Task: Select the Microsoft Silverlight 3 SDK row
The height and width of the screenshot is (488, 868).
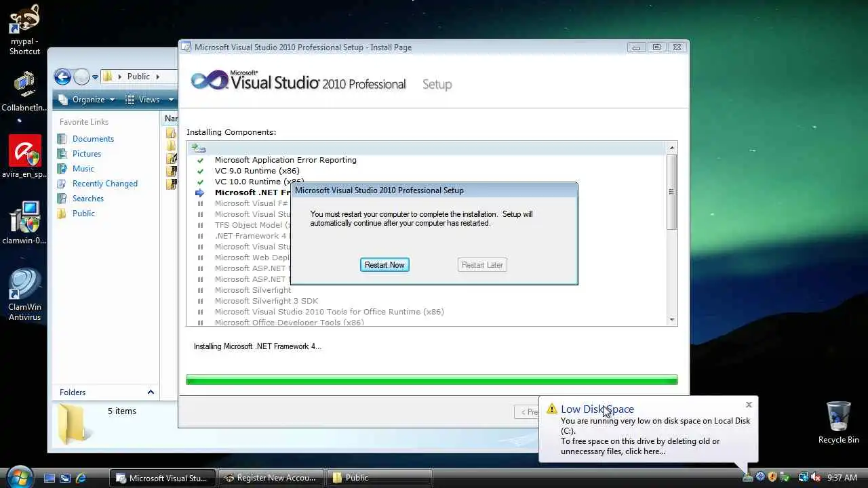Action: point(267,301)
